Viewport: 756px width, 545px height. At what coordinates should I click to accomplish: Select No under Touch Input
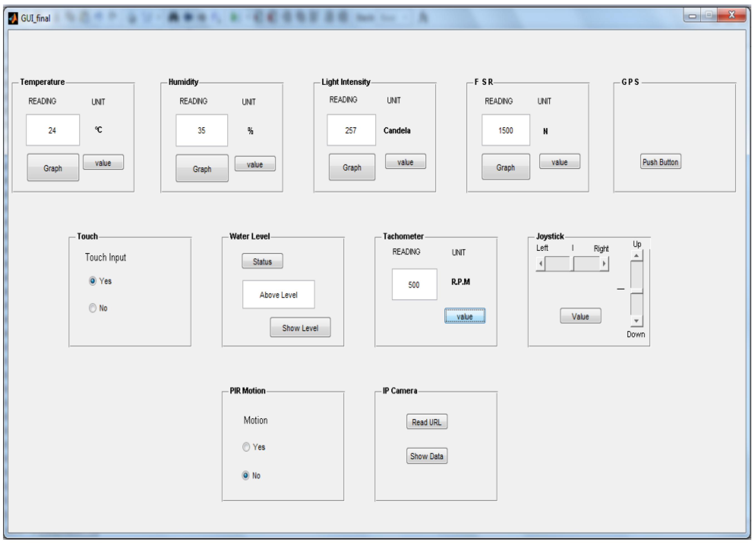[93, 308]
